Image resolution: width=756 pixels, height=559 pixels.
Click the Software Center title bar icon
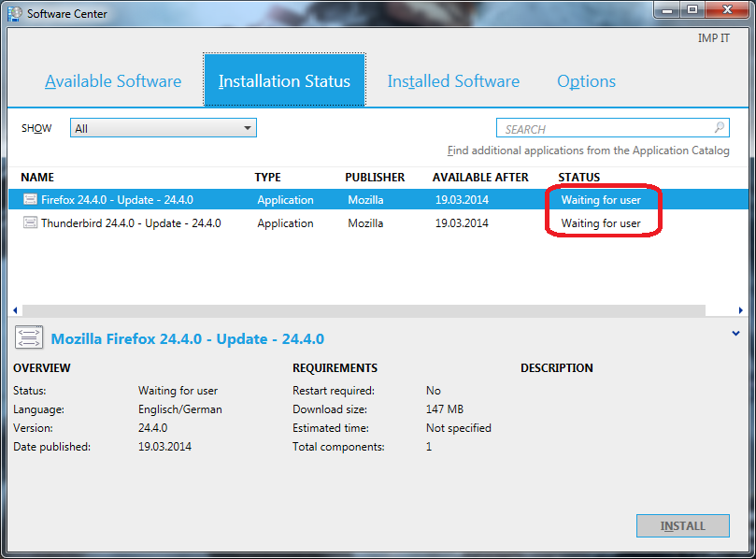click(15, 14)
